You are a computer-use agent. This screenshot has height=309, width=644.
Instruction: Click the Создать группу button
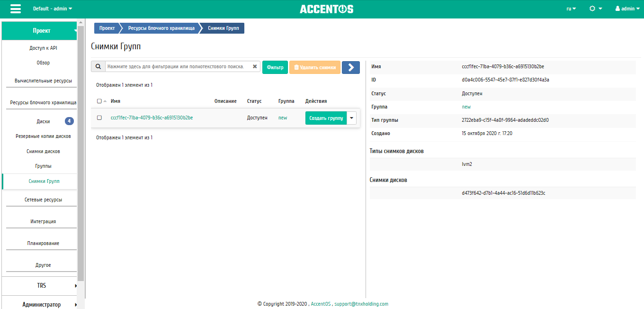(x=326, y=118)
